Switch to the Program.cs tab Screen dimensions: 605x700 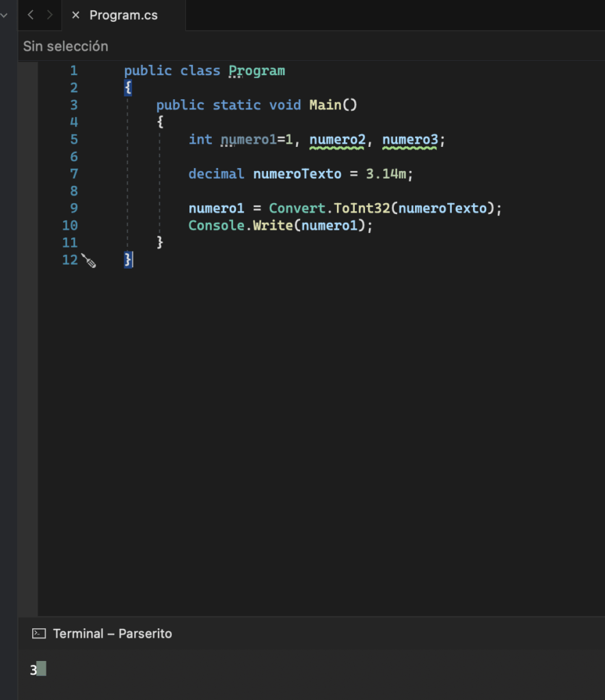point(124,15)
